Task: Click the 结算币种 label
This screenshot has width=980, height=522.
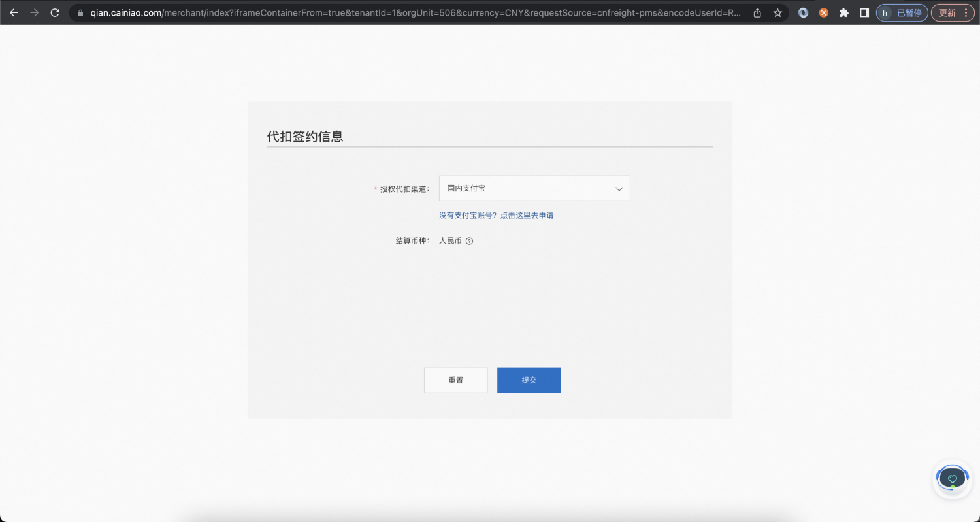Action: click(412, 241)
